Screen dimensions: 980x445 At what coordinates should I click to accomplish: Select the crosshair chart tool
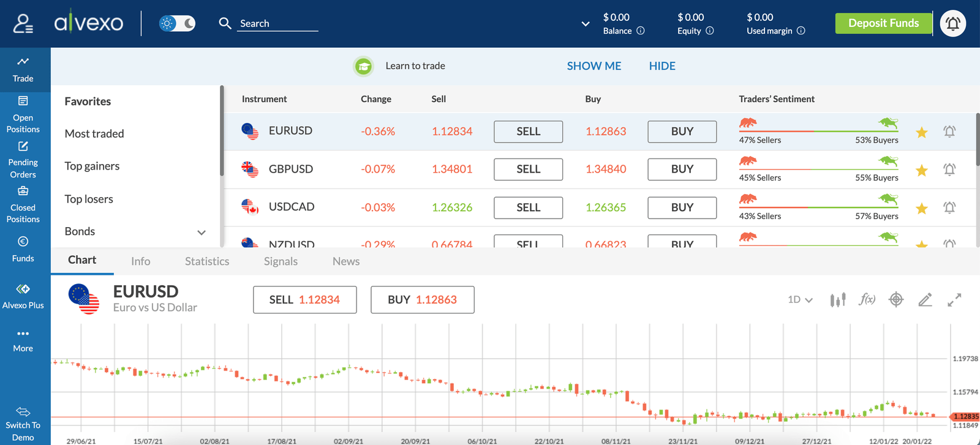[x=896, y=299]
